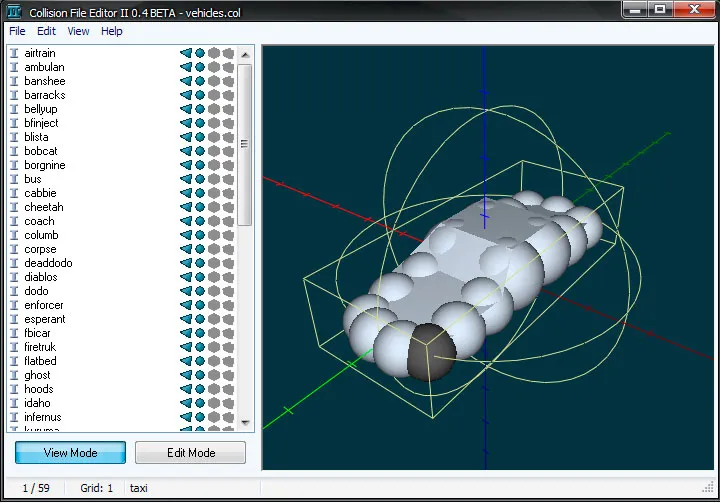The image size is (720, 503).
Task: Choose the bus item from list
Action: click(x=33, y=179)
